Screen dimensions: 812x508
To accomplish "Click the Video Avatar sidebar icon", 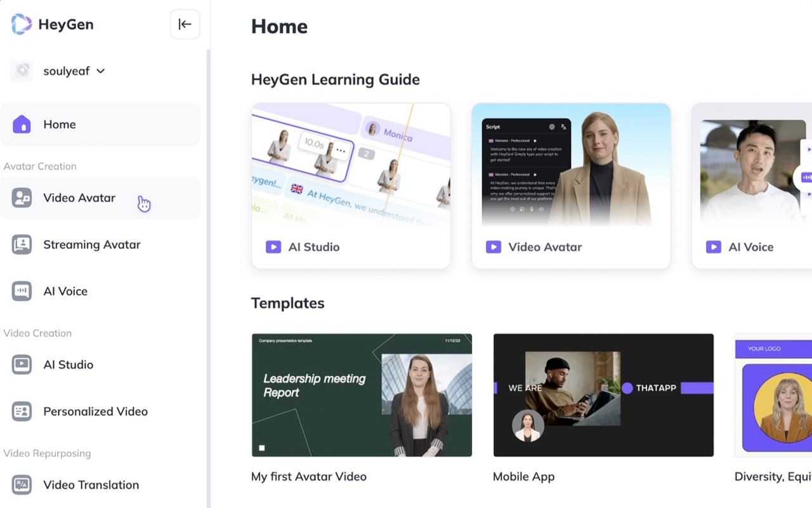I will [x=22, y=198].
